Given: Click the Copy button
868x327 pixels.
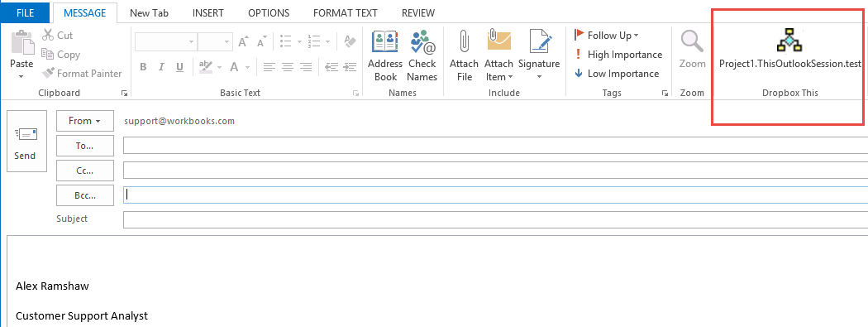Looking at the screenshot, I should click(61, 55).
